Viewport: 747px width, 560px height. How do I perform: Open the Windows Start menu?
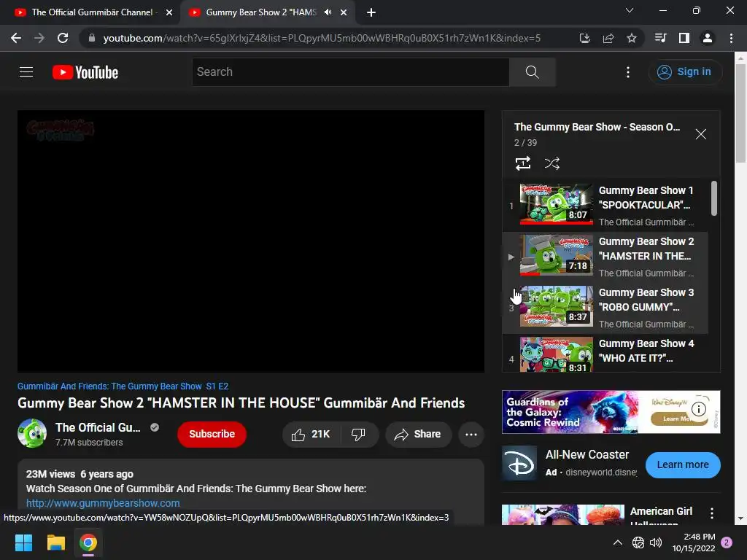tap(23, 542)
